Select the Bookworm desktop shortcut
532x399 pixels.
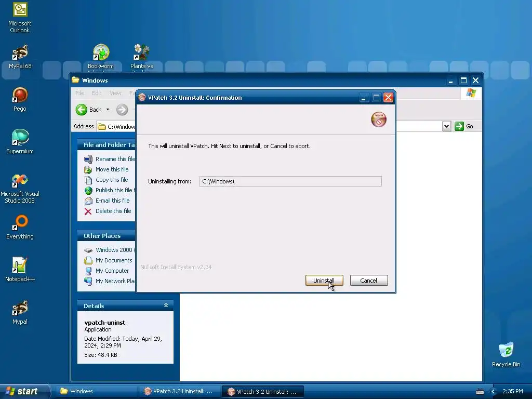pyautogui.click(x=101, y=57)
